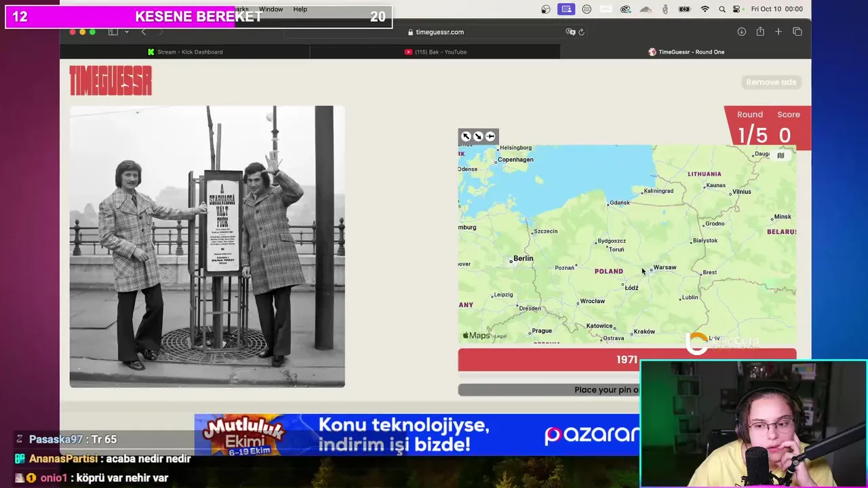Click the battery icon in menu bar

[685, 9]
